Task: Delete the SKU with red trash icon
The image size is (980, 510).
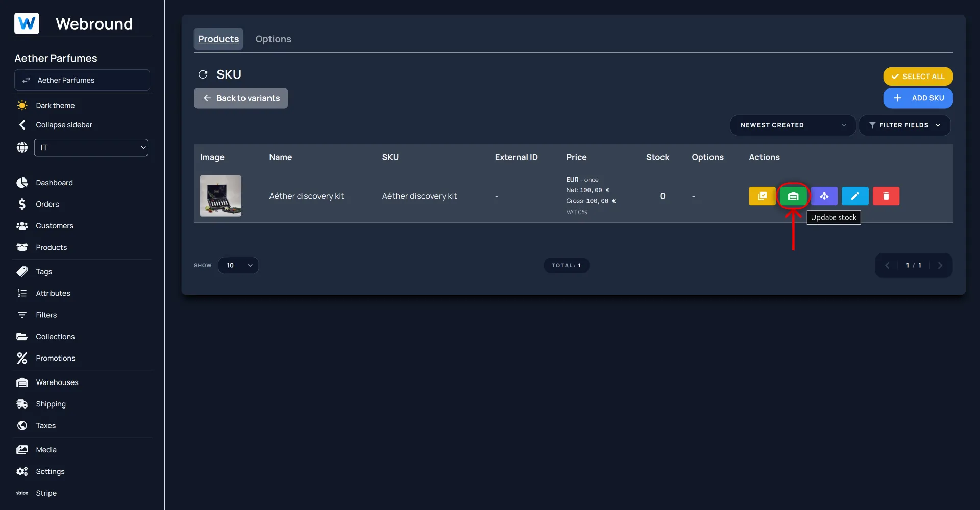Action: 886,196
